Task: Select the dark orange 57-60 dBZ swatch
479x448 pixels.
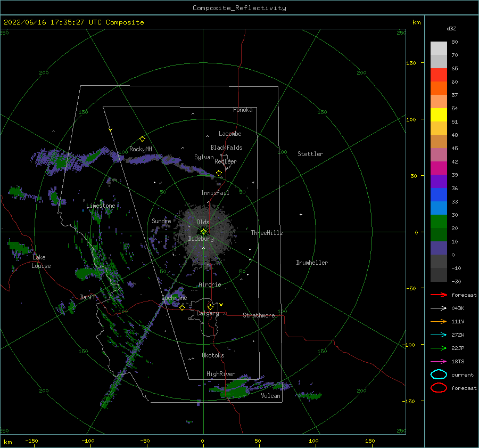Action: pos(439,88)
